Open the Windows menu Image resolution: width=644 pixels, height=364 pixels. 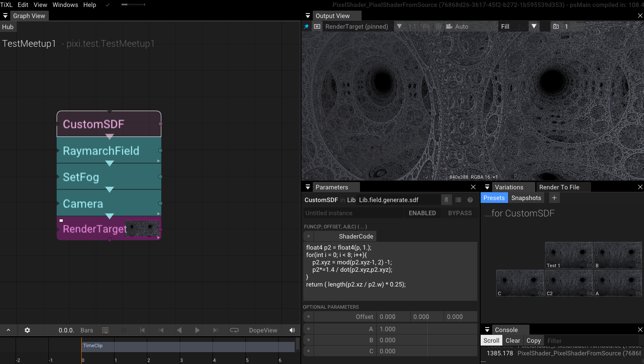[65, 5]
